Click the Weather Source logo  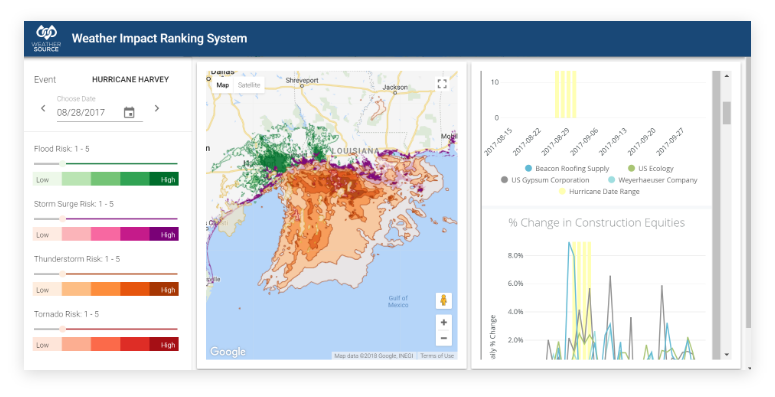[46, 39]
